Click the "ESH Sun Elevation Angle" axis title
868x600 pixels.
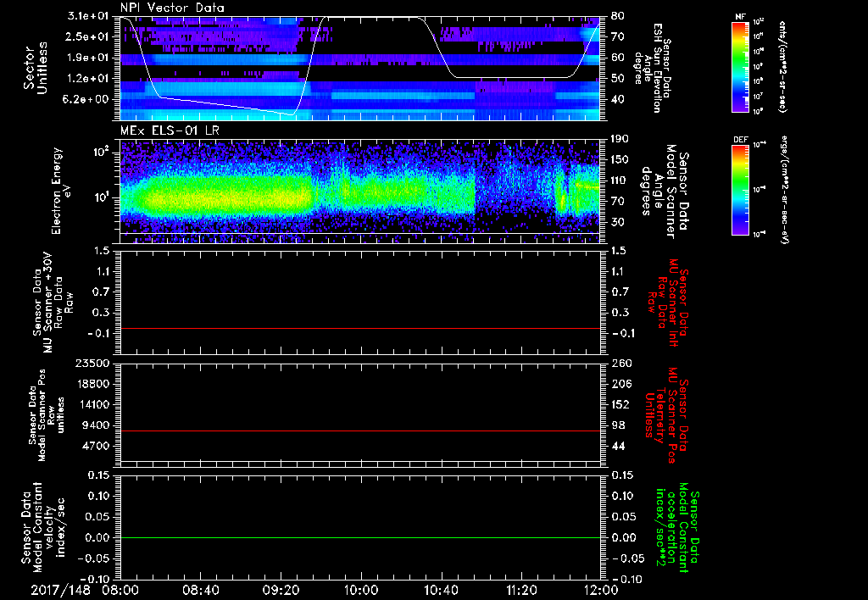tap(653, 68)
